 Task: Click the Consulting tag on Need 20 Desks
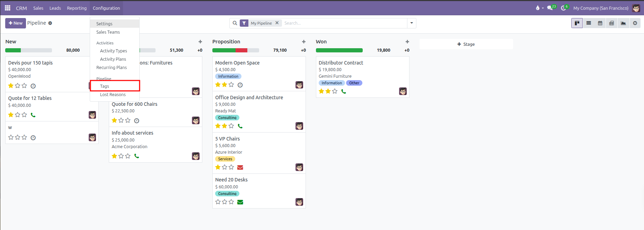click(x=227, y=194)
